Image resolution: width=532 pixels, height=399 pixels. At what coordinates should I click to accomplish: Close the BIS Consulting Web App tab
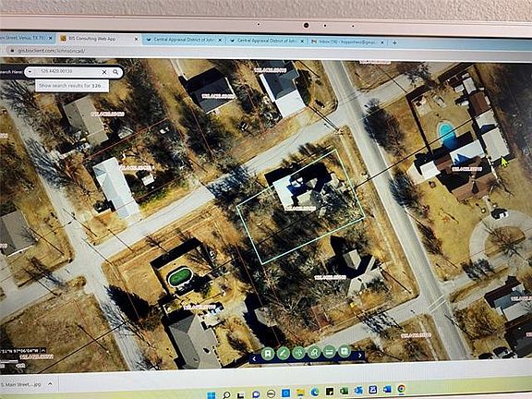(136, 40)
